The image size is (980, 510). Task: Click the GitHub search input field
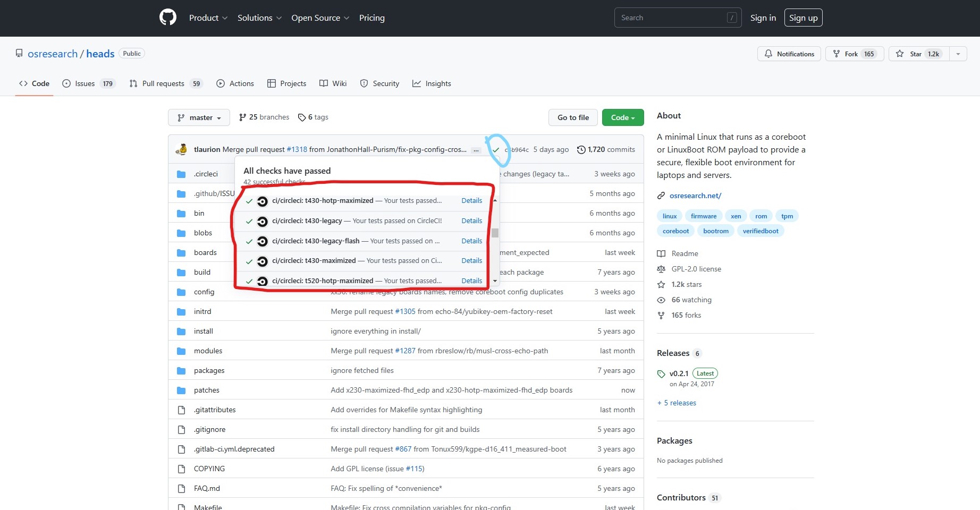point(671,18)
